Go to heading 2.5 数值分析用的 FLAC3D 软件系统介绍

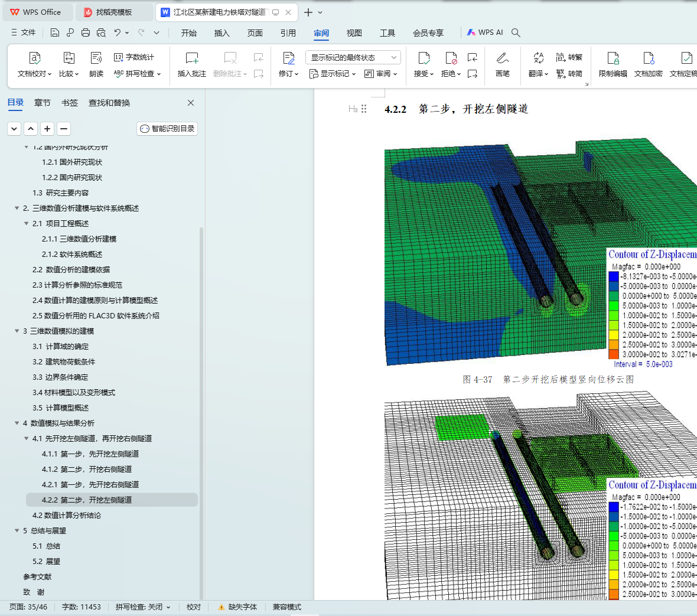click(x=96, y=315)
